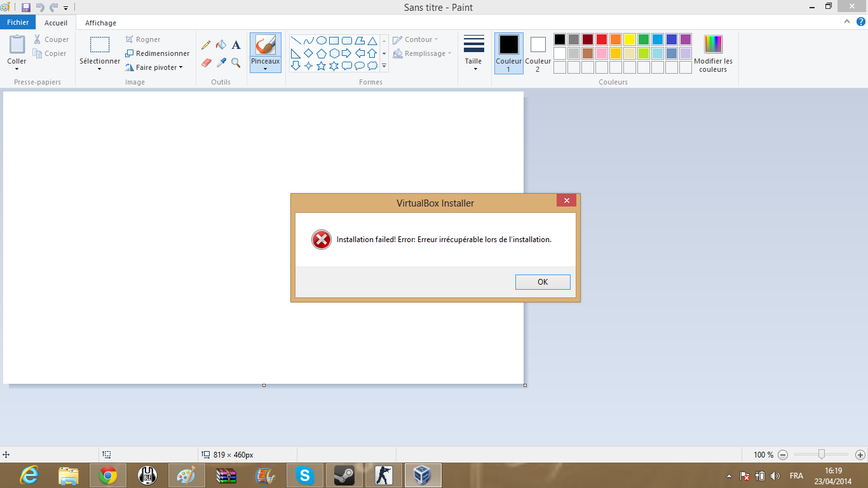868x488 pixels.
Task: Redo the last undone action
Action: point(54,8)
